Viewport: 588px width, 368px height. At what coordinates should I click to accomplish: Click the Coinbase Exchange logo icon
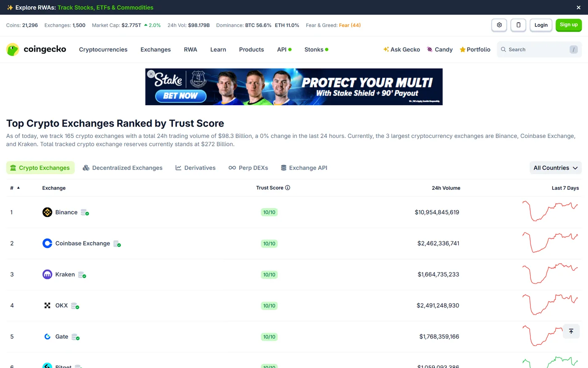[47, 244]
